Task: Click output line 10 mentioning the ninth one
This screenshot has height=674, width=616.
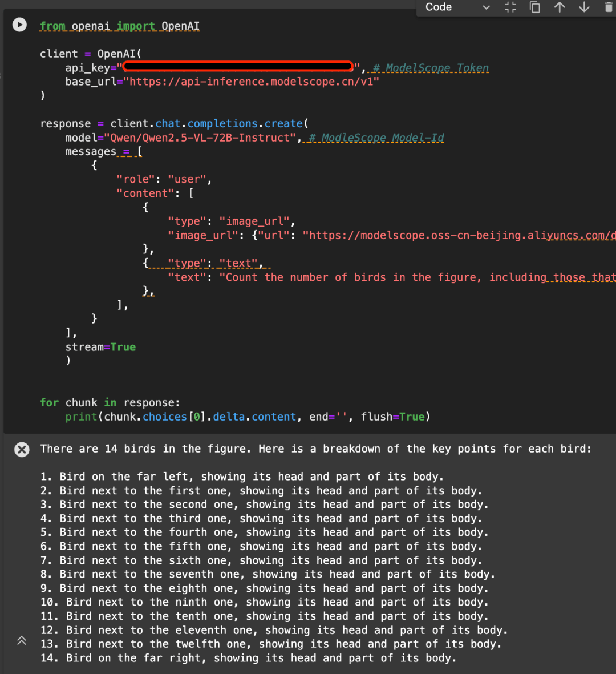Action: click(264, 602)
